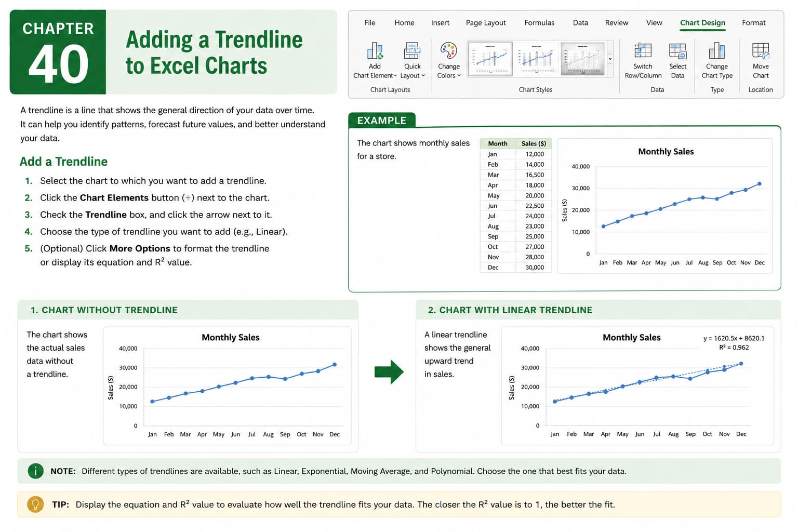Image resolution: width=798 pixels, height=532 pixels.
Task: Click the lightbulb icon beside TIP
Action: click(35, 504)
